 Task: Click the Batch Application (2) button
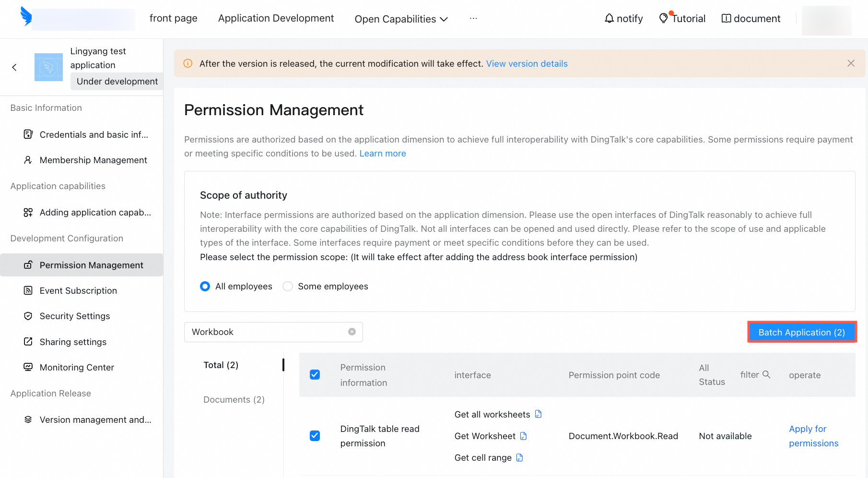[802, 332]
